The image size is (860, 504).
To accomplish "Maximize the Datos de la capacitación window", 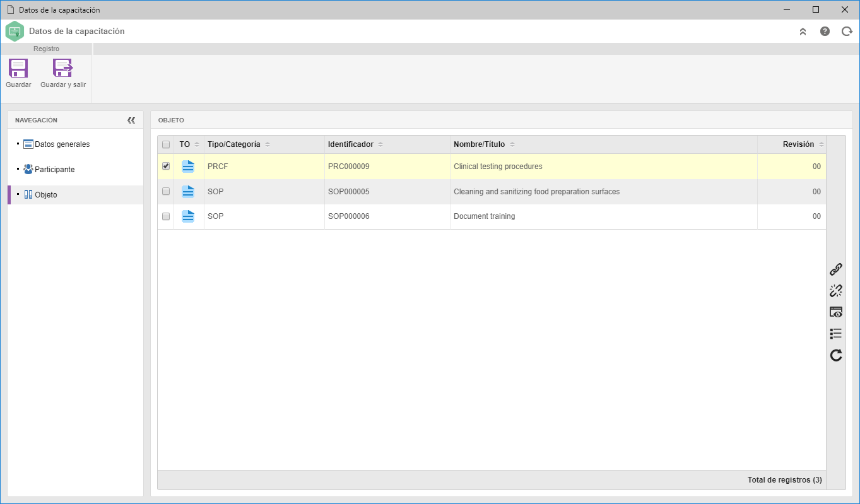I will coord(816,9).
